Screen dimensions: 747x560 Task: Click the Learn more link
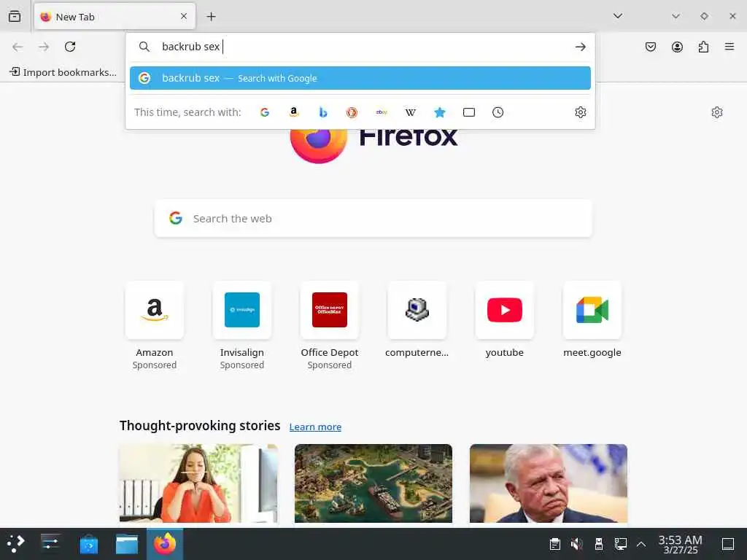(x=315, y=427)
